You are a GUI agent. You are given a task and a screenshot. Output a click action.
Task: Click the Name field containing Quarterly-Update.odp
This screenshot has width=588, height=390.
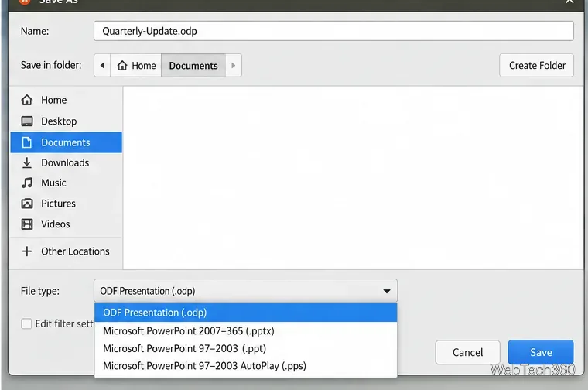[x=333, y=31]
